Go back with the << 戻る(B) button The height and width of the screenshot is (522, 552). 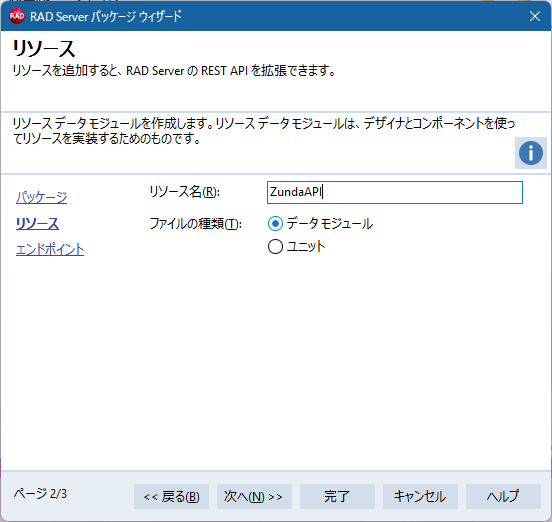coord(171,496)
